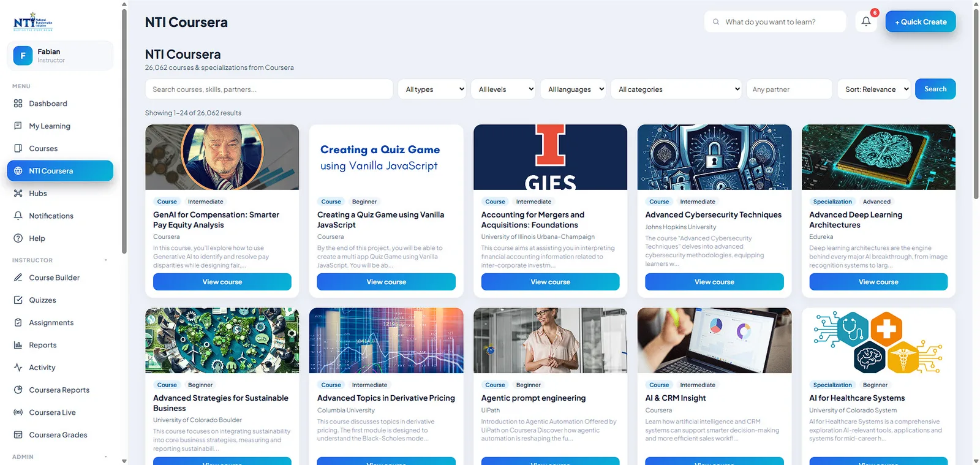
Task: Click the Specialization tag on AI for Healthcare
Action: coord(832,385)
